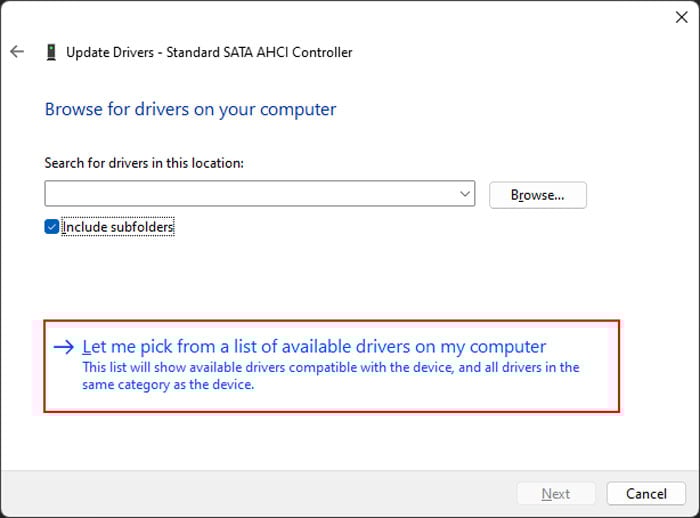Screen dimensions: 700x518
Task: Click blank white area below Include subfolders
Action: pyautogui.click(x=300, y=275)
